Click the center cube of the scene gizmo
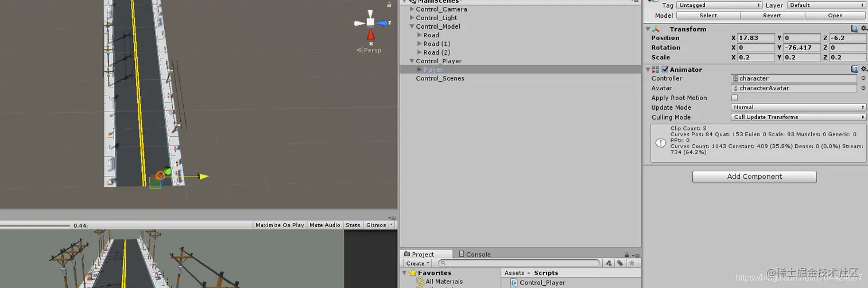The width and height of the screenshot is (868, 288). tap(370, 22)
